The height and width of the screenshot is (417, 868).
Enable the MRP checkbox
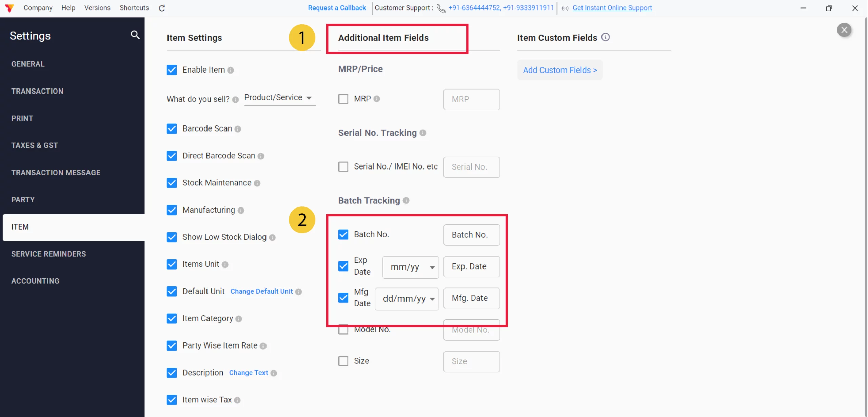[x=343, y=99]
